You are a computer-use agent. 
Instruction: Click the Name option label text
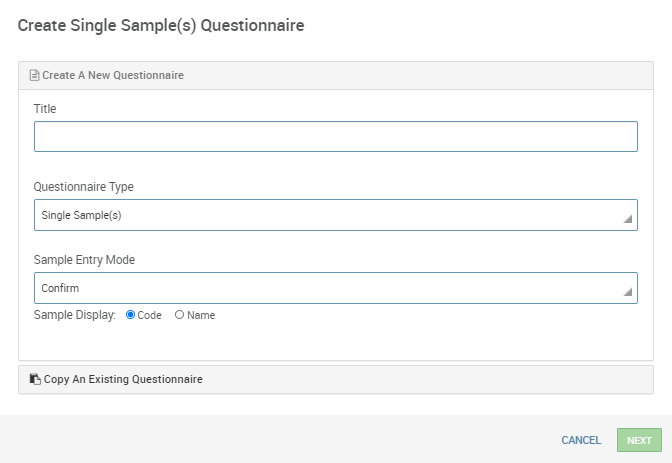click(201, 315)
